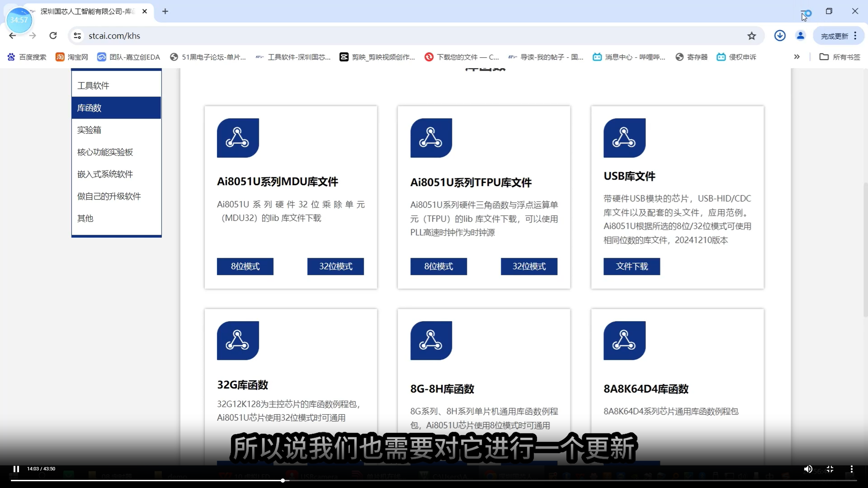Click 8位模式 under Ai8051U系列MDU库文件
868x488 pixels.
245,266
